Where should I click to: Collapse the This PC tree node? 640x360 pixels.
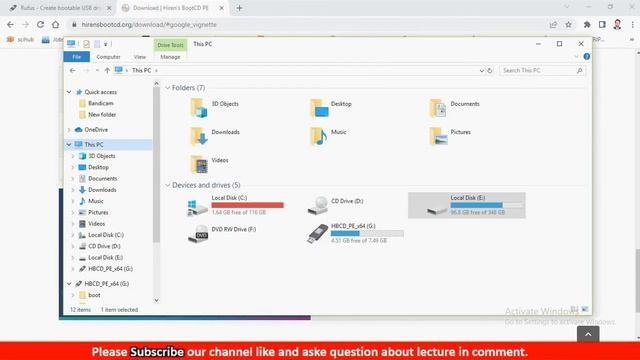click(x=69, y=144)
